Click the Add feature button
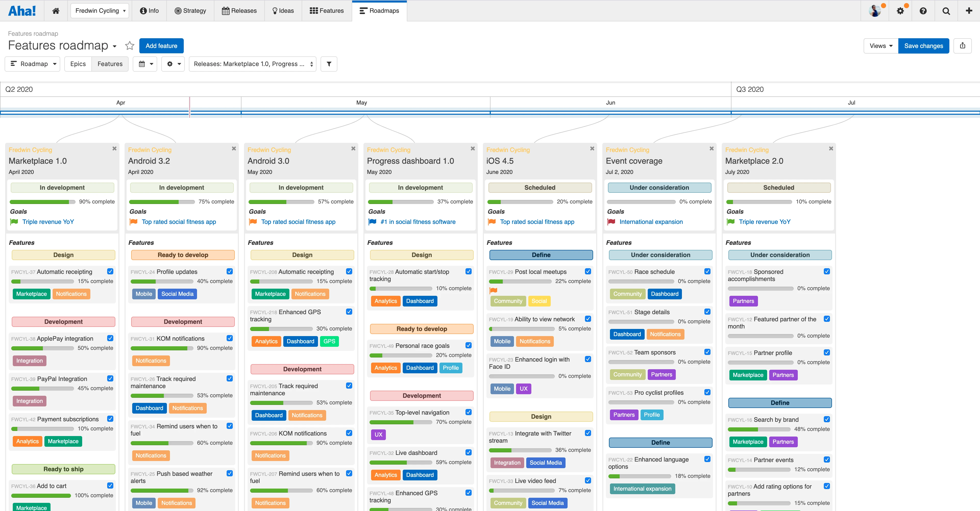Viewport: 980px width, 511px height. pyautogui.click(x=161, y=46)
